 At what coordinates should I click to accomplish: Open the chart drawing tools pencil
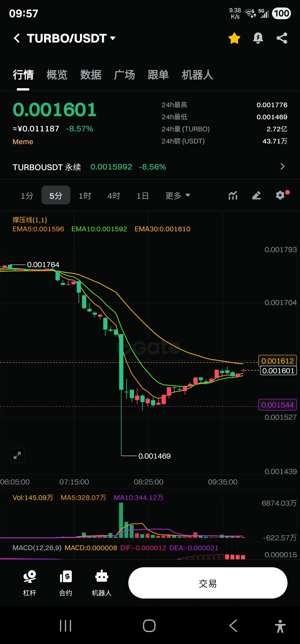256,195
